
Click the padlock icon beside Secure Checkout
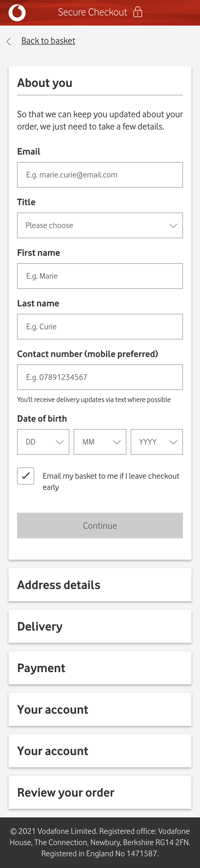(x=138, y=12)
